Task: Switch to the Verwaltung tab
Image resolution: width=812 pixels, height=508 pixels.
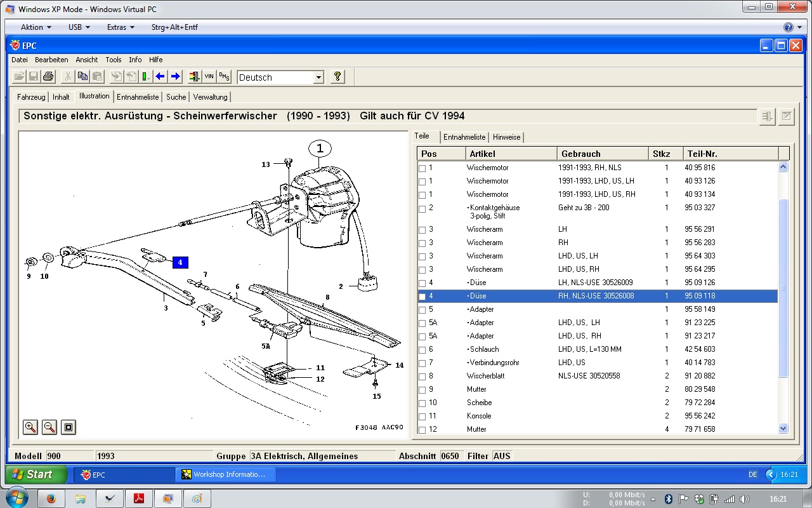Action: point(210,97)
